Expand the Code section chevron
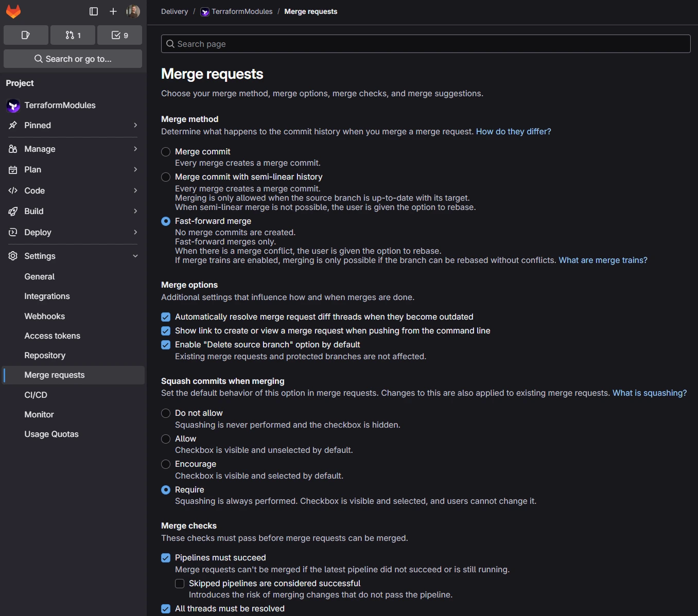 [135, 190]
